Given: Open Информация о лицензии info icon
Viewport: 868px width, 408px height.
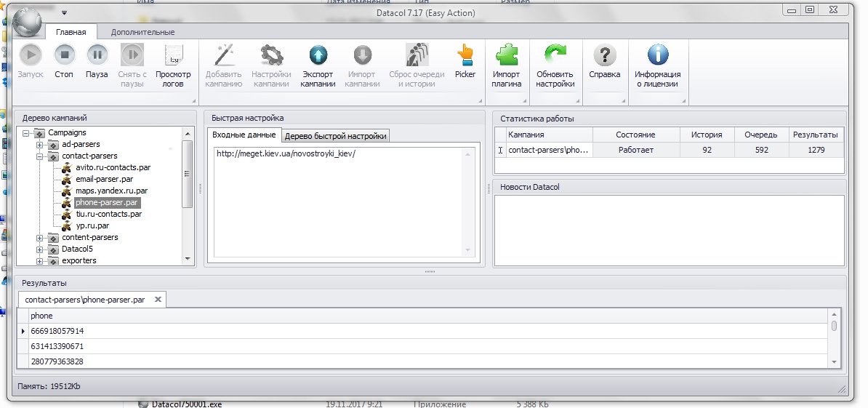Looking at the screenshot, I should 658,55.
